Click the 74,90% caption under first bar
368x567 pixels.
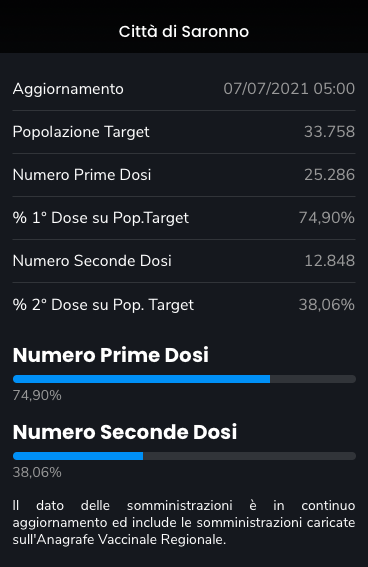[x=37, y=396]
